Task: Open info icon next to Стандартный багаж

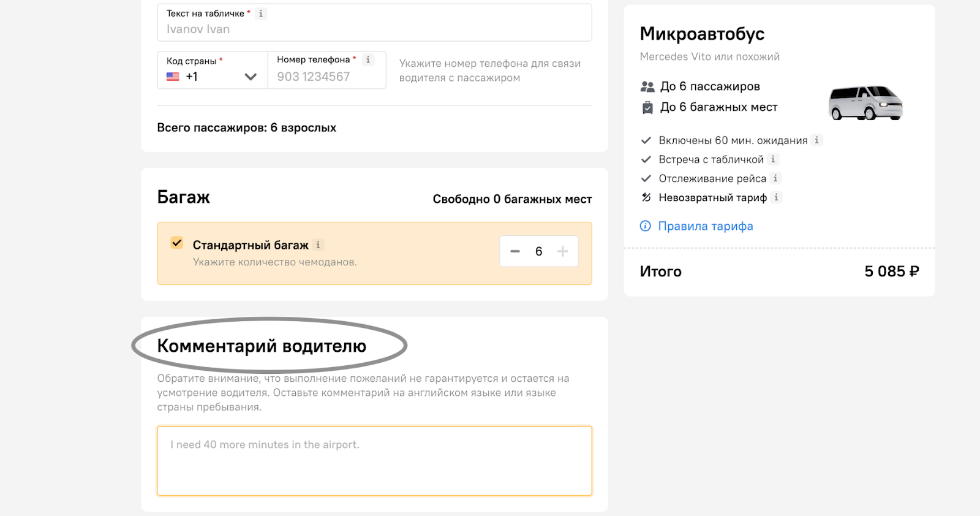Action: point(318,245)
